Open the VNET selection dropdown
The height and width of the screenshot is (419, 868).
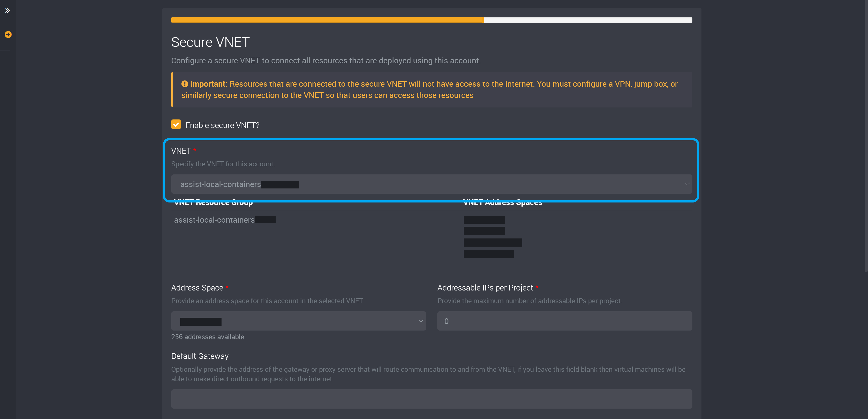point(431,184)
